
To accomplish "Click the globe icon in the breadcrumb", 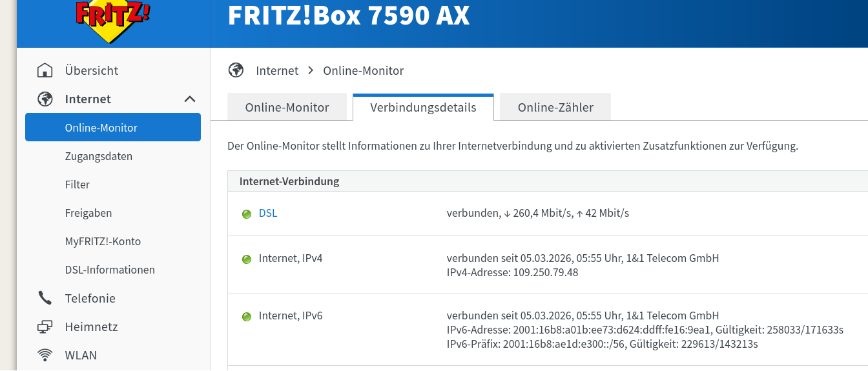I will (x=236, y=70).
